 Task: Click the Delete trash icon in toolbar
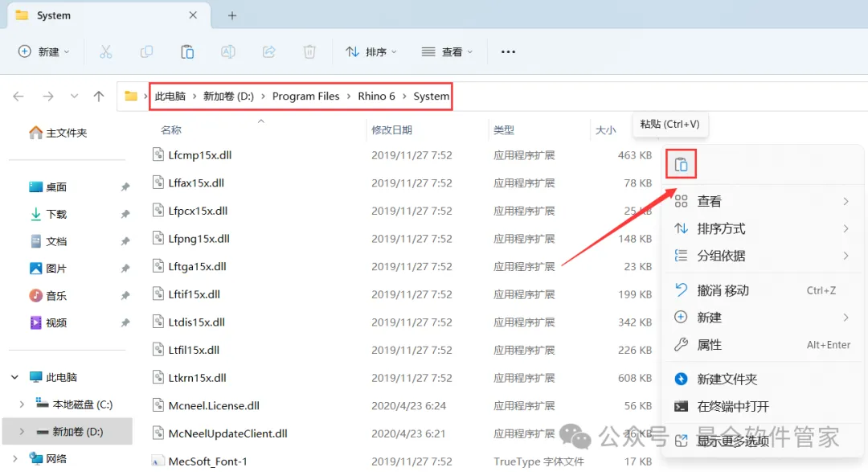[309, 52]
